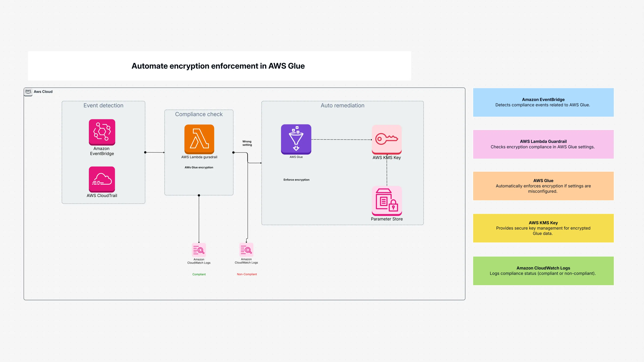Select the Event detection group label
This screenshot has width=644, height=362.
pos(103,105)
